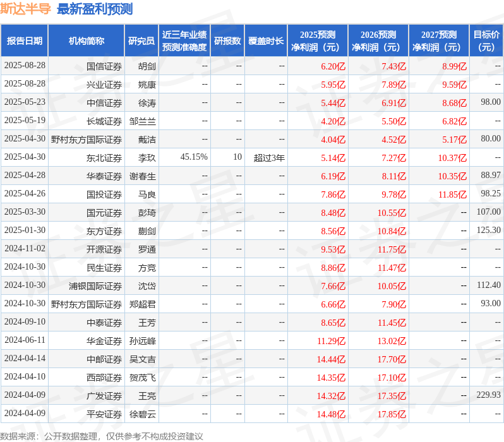Click the 7.89亿 profit forecast

click(393, 85)
